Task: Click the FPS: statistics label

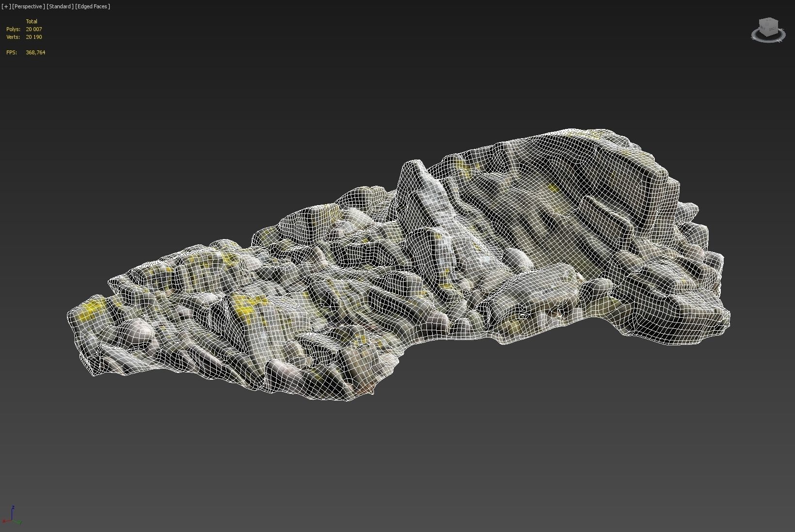Action: (x=12, y=52)
